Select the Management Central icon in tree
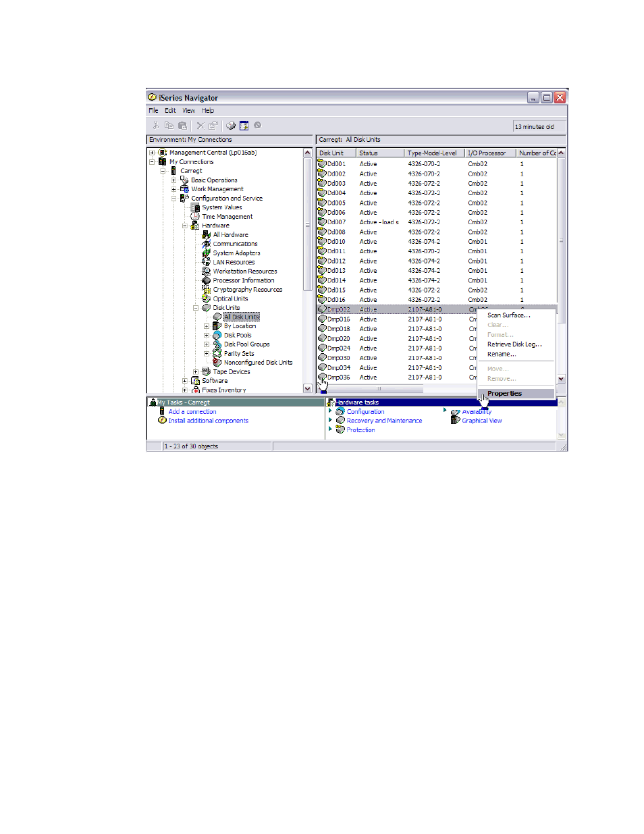Screen dimensions: 644x834 pyautogui.click(x=163, y=153)
